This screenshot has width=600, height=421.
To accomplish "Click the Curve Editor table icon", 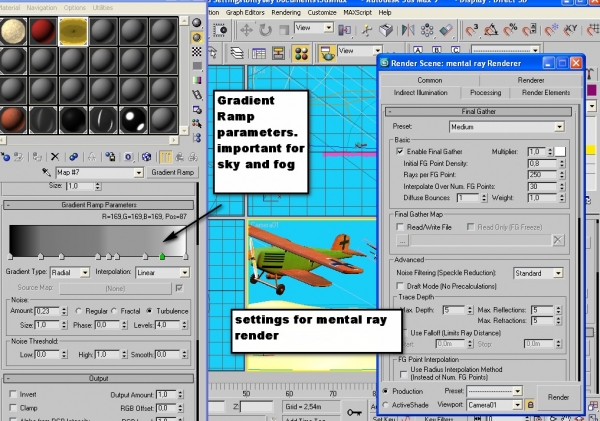I will pyautogui.click(x=259, y=54).
